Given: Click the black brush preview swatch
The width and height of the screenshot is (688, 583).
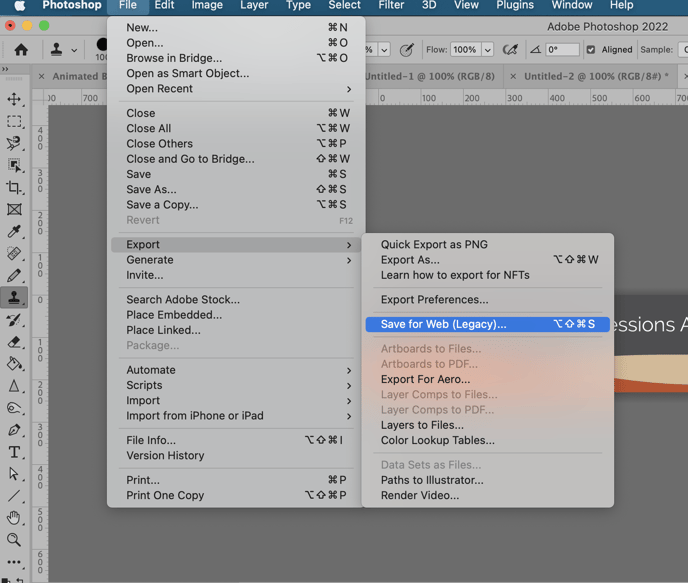Looking at the screenshot, I should pos(102,44).
